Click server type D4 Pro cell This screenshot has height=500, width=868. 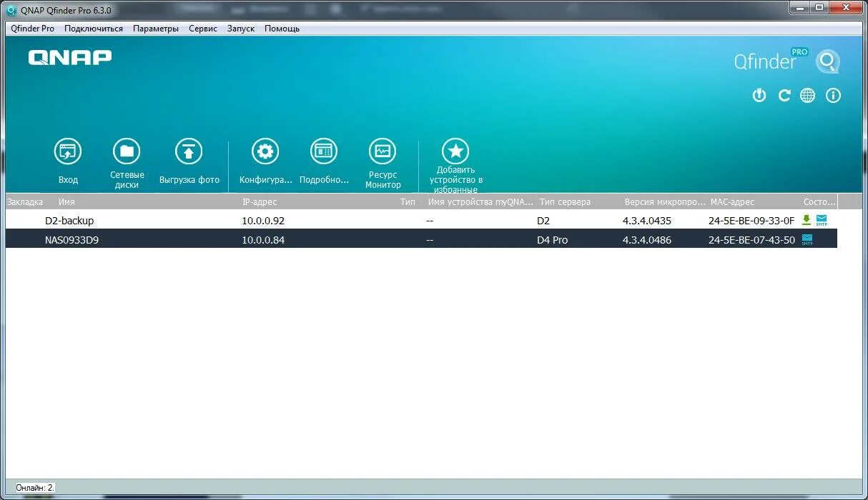tap(552, 239)
